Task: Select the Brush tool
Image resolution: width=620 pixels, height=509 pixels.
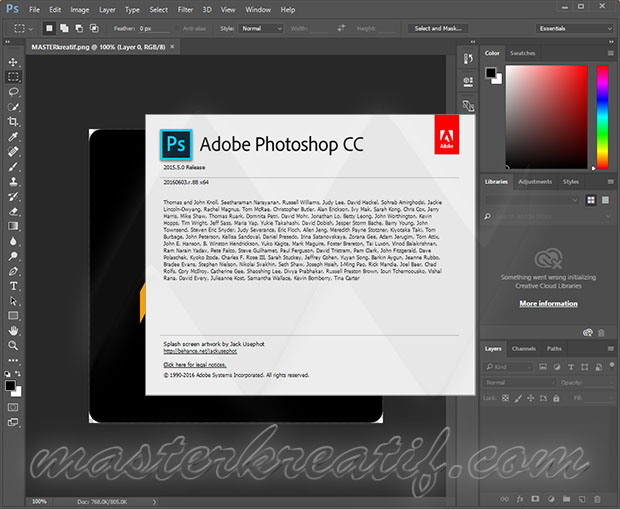Action: (x=13, y=167)
